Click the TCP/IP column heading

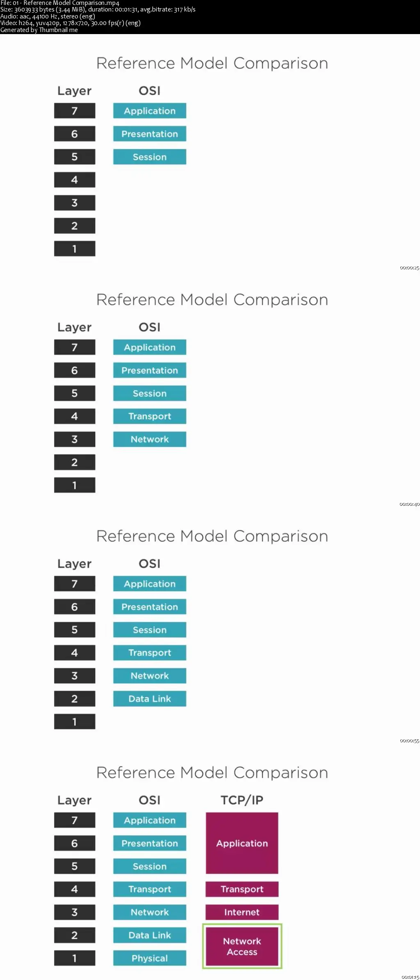pyautogui.click(x=242, y=800)
